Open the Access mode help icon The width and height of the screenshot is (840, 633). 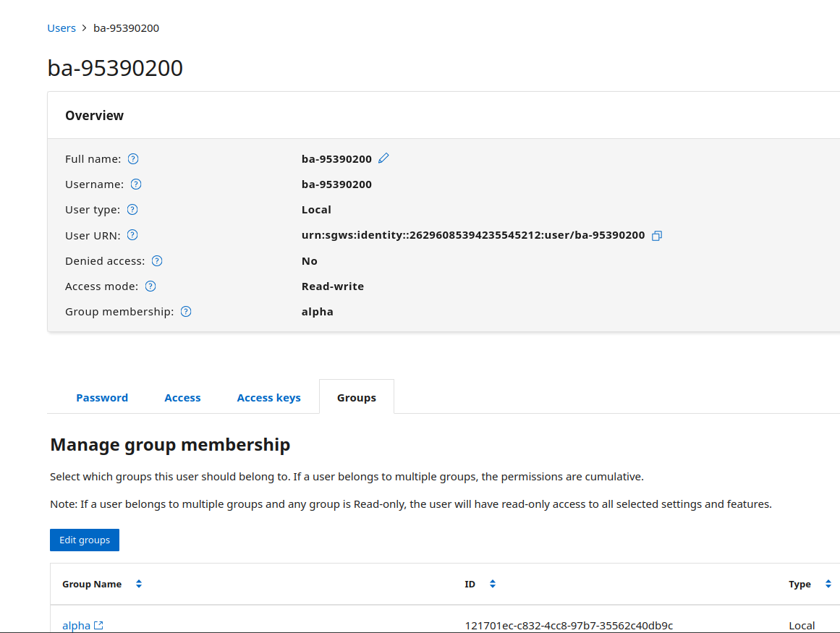pyautogui.click(x=150, y=286)
